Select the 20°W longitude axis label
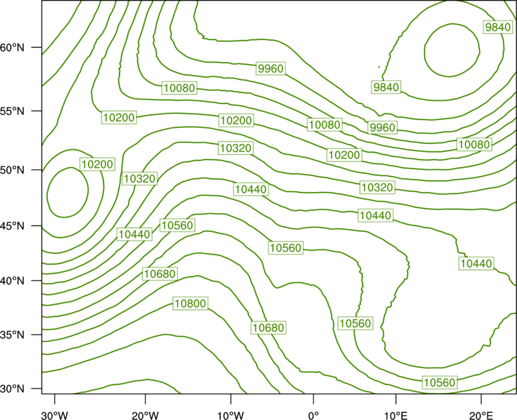517x420 pixels. 145,415
